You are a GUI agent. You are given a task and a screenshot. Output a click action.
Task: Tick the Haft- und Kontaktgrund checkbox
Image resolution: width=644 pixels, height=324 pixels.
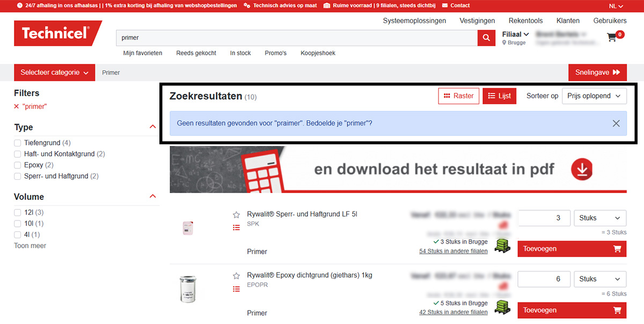pyautogui.click(x=18, y=154)
